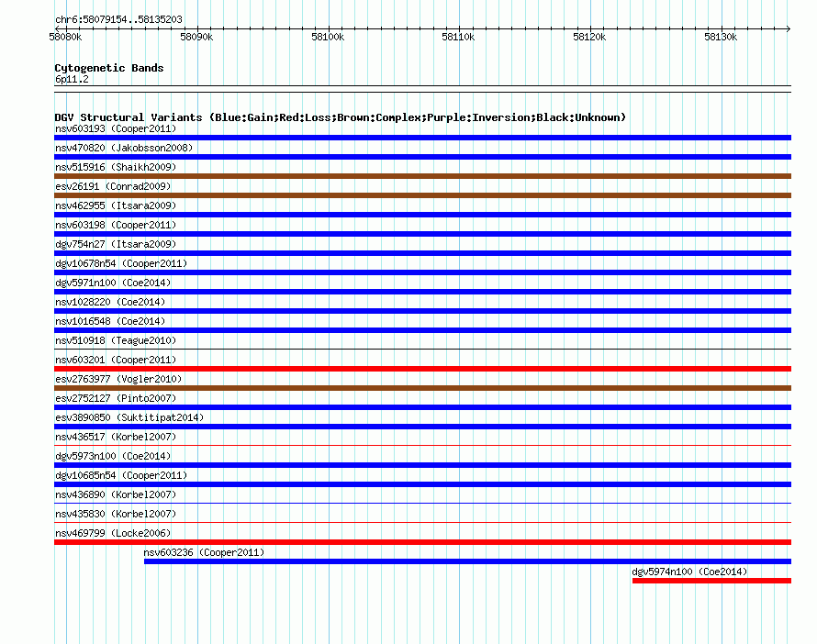
Task: Click the short red bar under dgv5974n100
Action: [x=711, y=581]
